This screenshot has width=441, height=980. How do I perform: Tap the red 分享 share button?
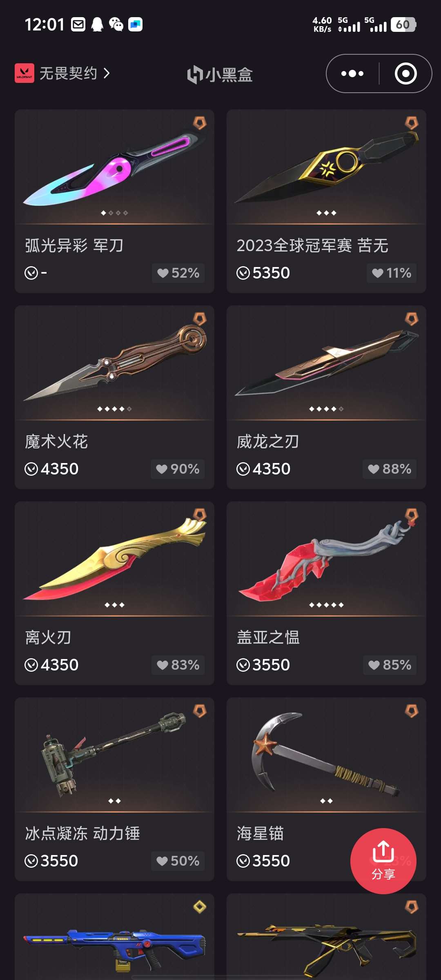pyautogui.click(x=383, y=861)
